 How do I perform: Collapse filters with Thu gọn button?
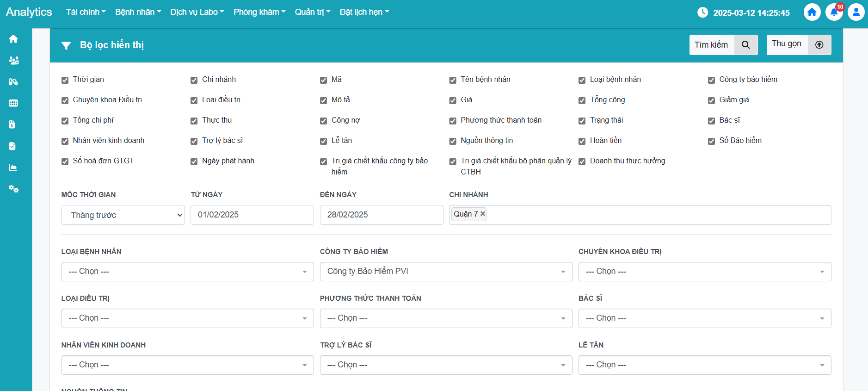pyautogui.click(x=798, y=45)
